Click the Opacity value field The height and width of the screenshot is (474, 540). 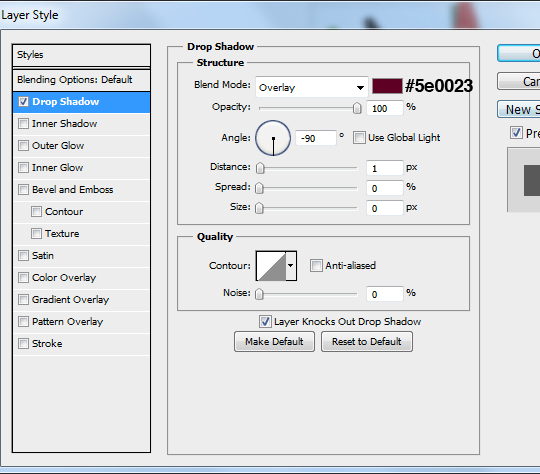[385, 108]
